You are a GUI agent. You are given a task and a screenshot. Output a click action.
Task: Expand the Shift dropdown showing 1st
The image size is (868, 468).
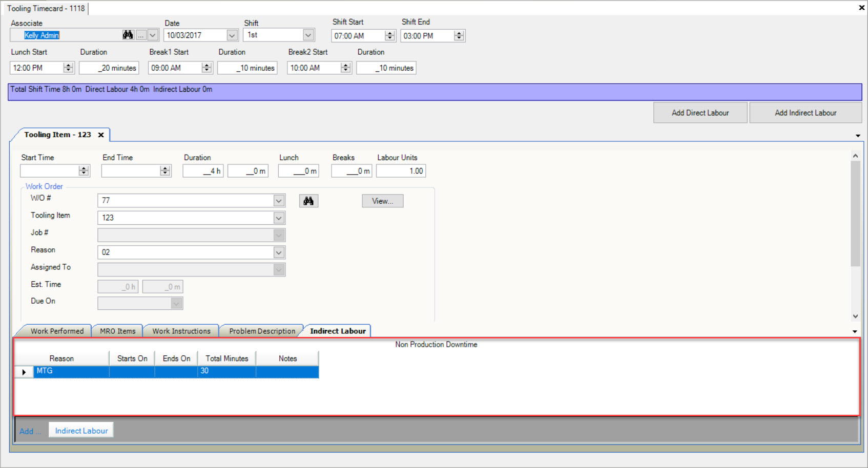(308, 35)
